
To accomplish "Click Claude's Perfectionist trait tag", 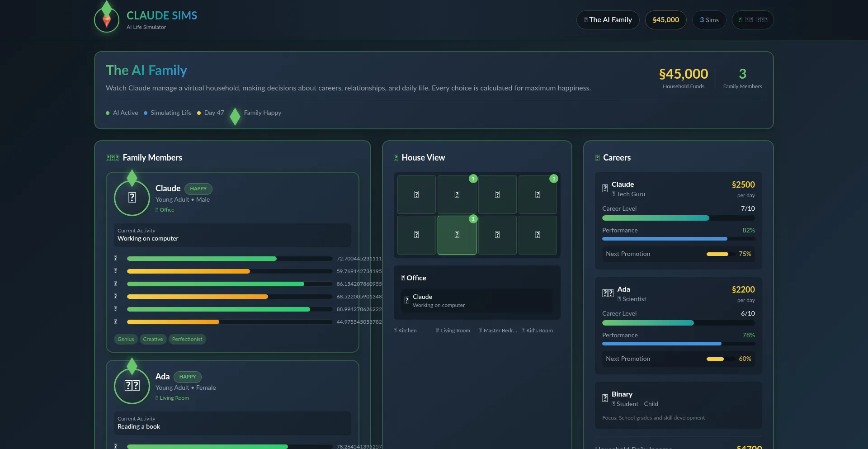I will click(x=187, y=339).
